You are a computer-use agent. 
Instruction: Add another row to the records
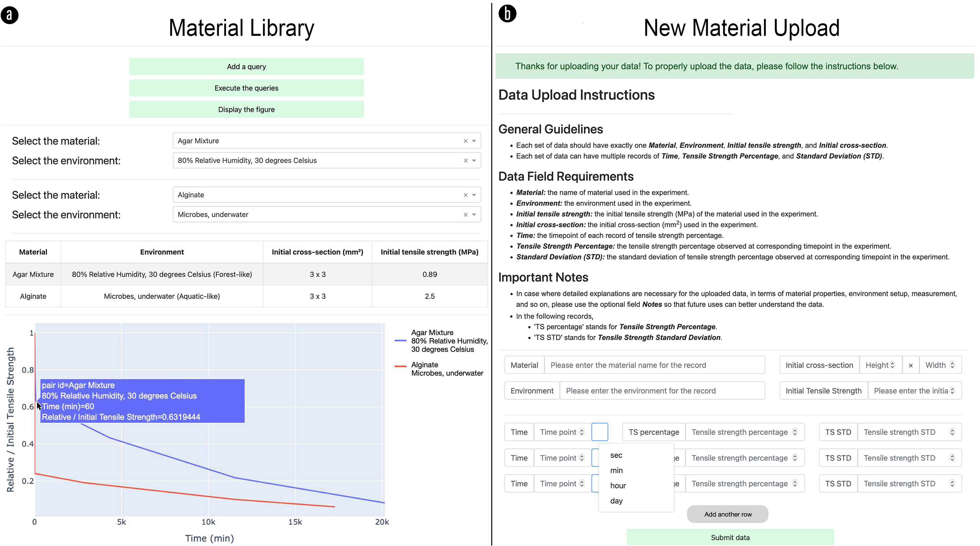pos(727,514)
